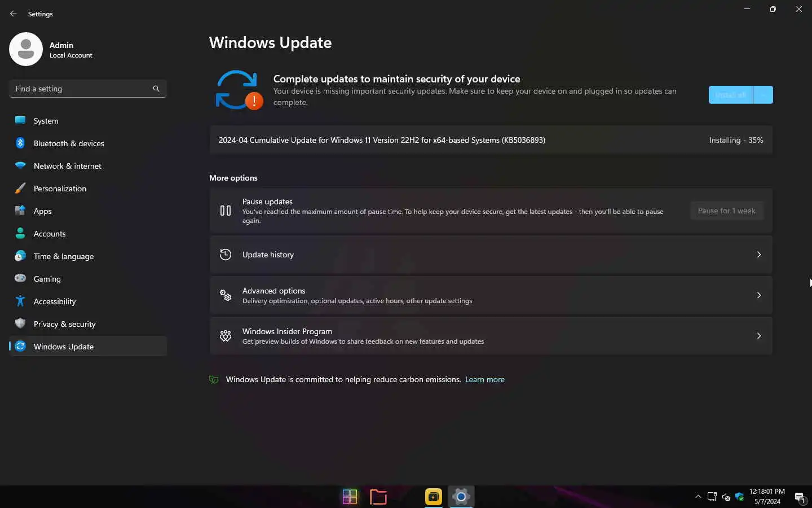
Task: Expand Update history with its chevron
Action: (x=758, y=255)
